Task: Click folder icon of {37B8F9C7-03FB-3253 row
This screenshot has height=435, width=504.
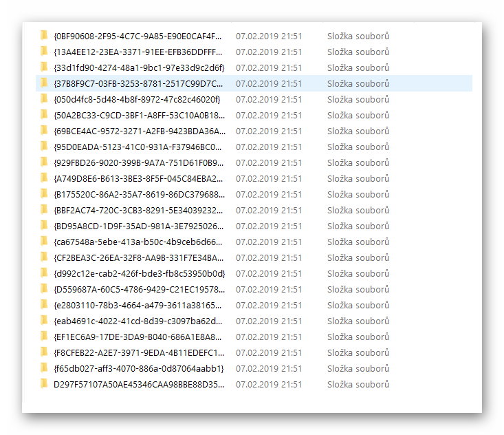Action: [44, 83]
